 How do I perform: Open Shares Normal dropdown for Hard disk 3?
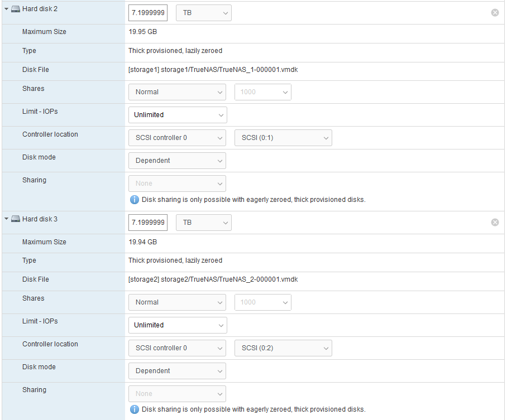[x=177, y=302]
